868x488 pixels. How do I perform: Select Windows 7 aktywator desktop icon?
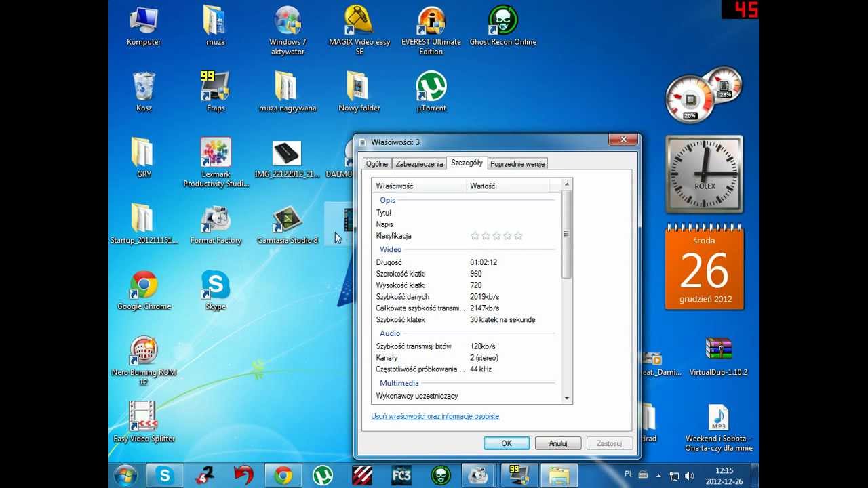tap(288, 30)
